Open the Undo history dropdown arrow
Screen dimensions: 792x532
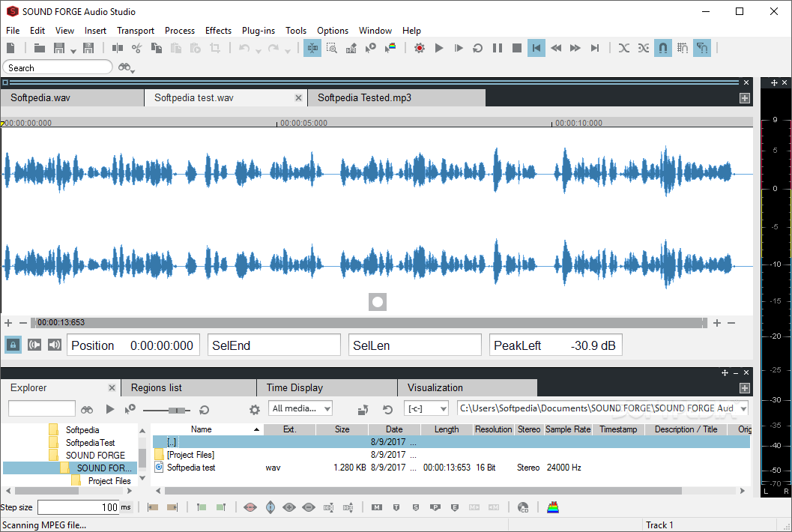[258, 50]
